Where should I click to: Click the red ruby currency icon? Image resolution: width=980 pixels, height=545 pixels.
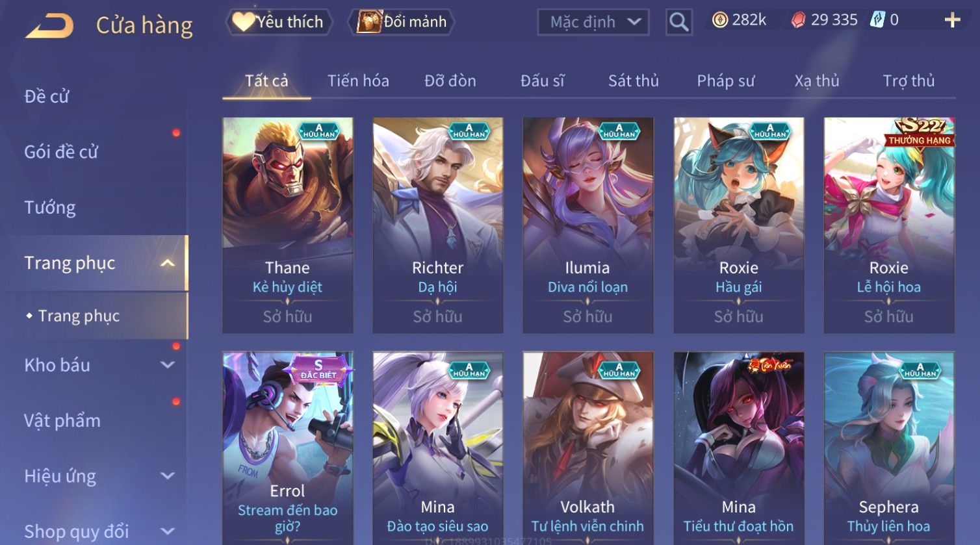coord(797,20)
